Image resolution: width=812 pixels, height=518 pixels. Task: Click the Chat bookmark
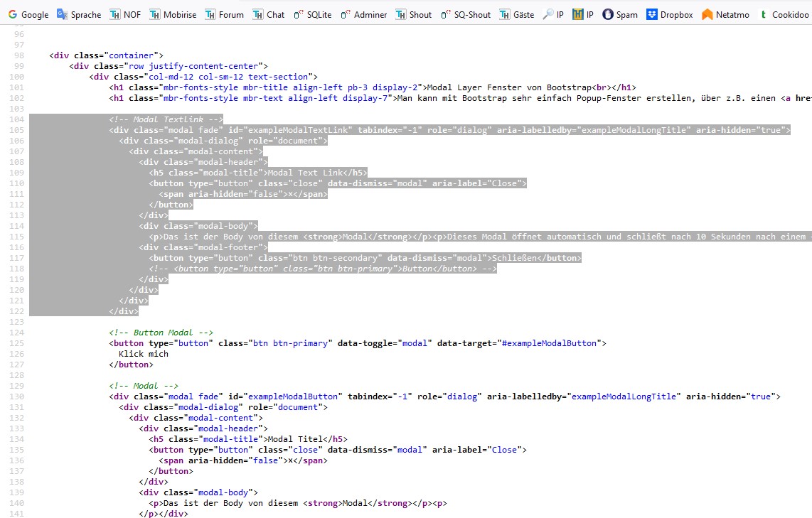tap(269, 14)
